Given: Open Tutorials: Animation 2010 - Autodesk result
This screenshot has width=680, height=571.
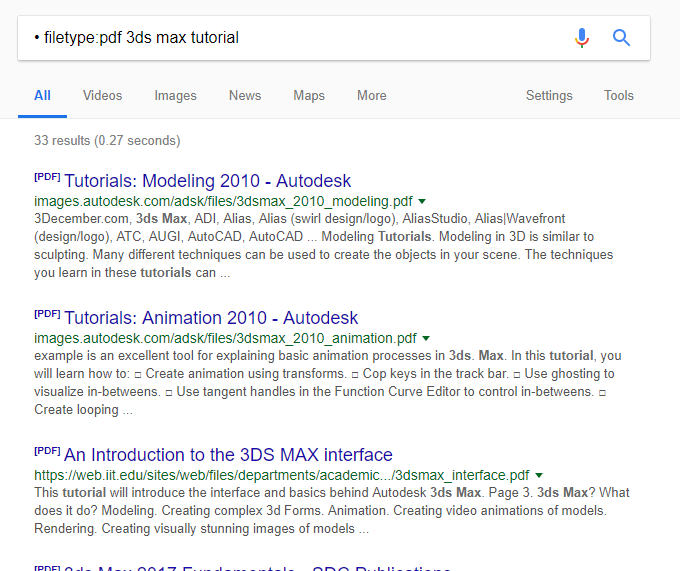Looking at the screenshot, I should 211,318.
